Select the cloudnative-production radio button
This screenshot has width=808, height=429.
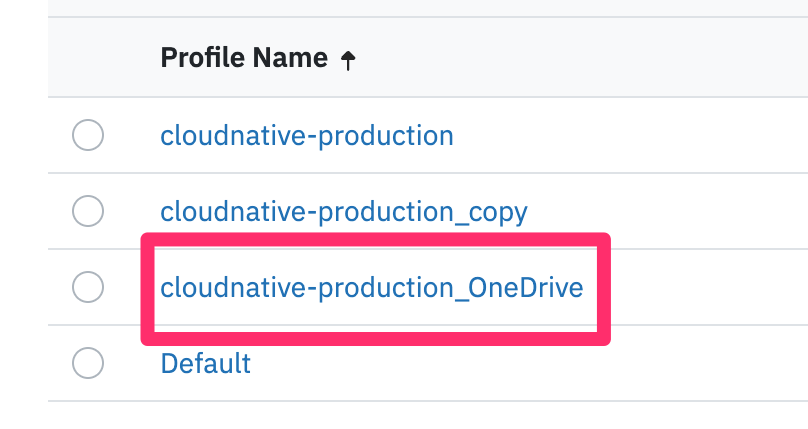point(88,135)
